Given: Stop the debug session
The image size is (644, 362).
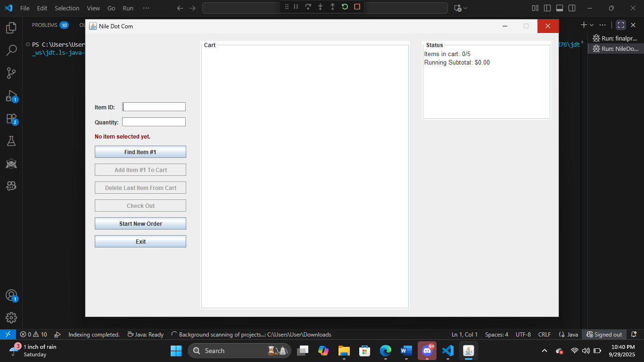Looking at the screenshot, I should (357, 7).
